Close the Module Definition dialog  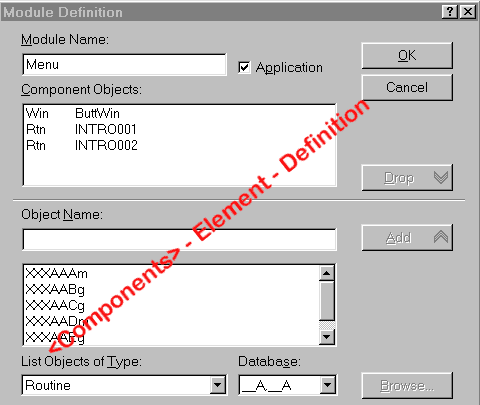click(468, 12)
